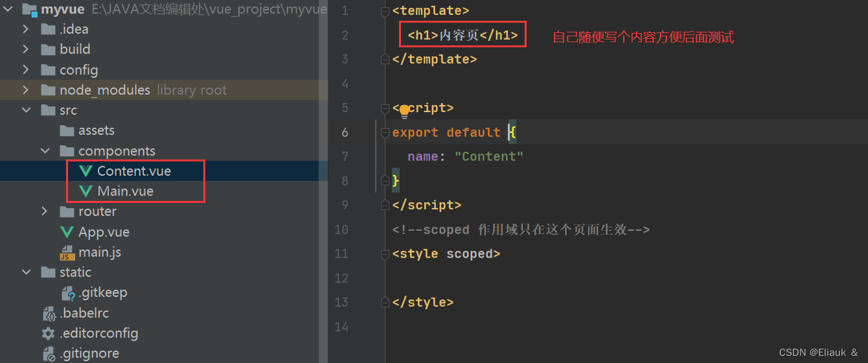This screenshot has width=868, height=363.
Task: Expand the router folder chevron
Action: point(45,211)
